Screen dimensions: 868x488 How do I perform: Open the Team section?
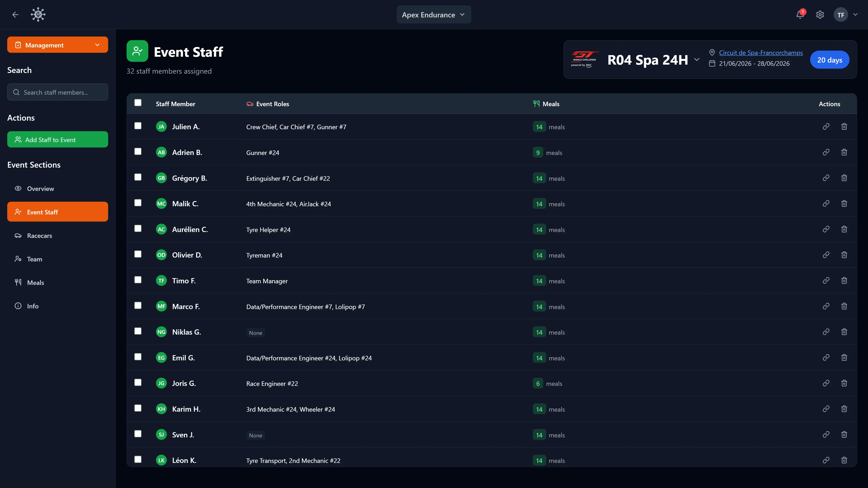coord(58,259)
